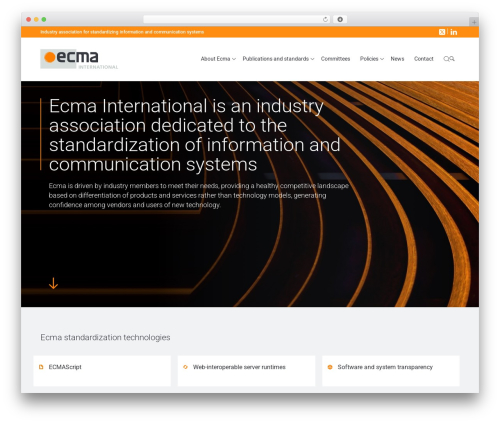Open Web-interoperable server runtimes card

[246, 371]
